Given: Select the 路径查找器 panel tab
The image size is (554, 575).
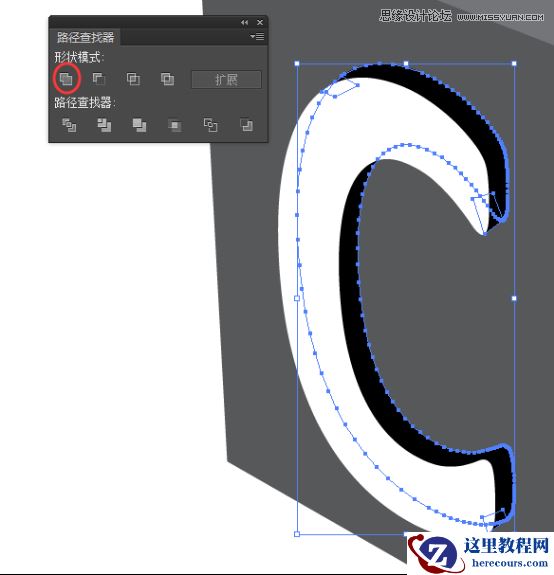Looking at the screenshot, I should tap(85, 37).
